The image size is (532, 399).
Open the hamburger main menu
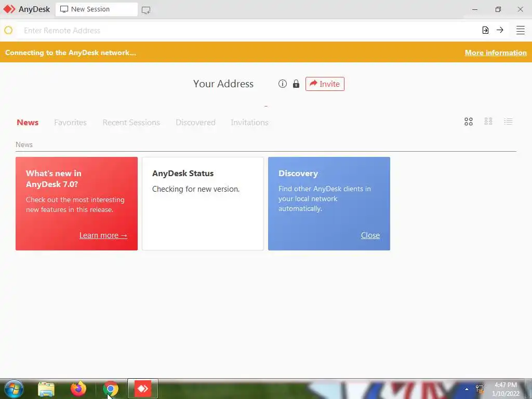click(521, 30)
